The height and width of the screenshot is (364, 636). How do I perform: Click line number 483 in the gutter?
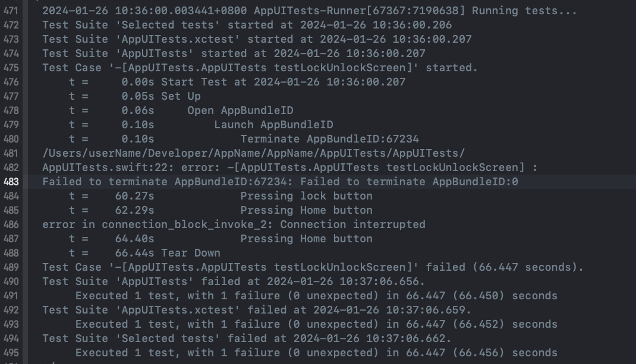[x=11, y=182]
